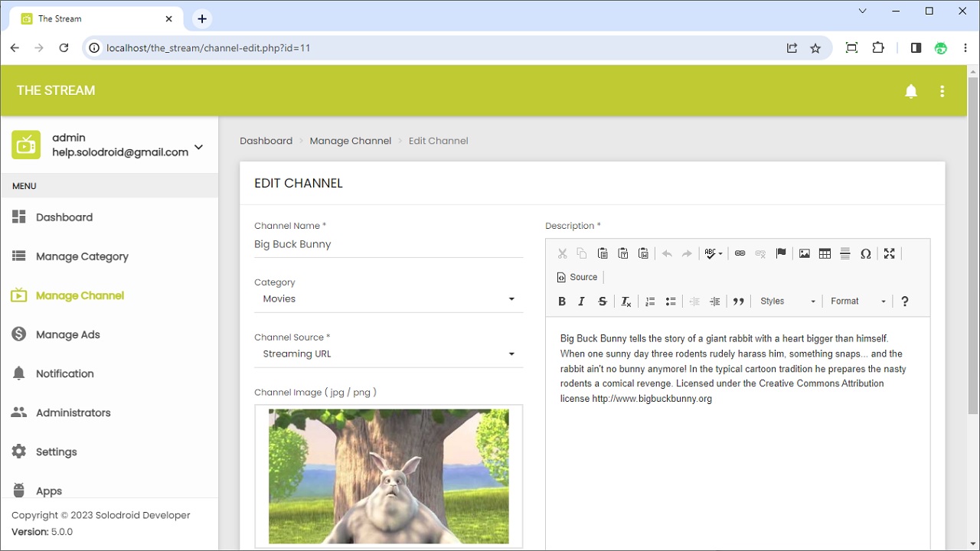Image resolution: width=980 pixels, height=551 pixels.
Task: Open the Format dropdown
Action: click(x=858, y=302)
